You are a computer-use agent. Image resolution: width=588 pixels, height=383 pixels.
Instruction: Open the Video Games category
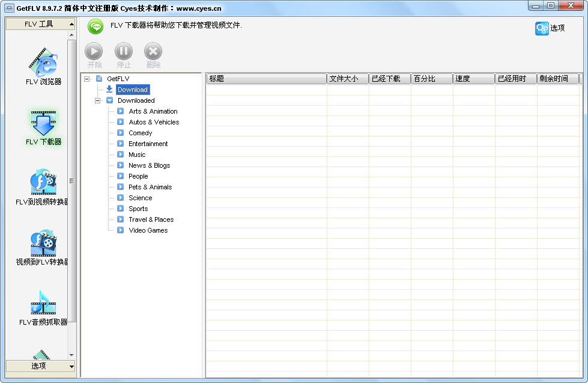pos(148,230)
